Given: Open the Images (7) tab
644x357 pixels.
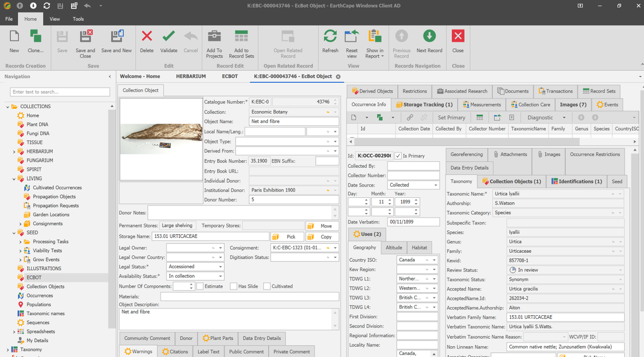Looking at the screenshot, I should click(573, 105).
